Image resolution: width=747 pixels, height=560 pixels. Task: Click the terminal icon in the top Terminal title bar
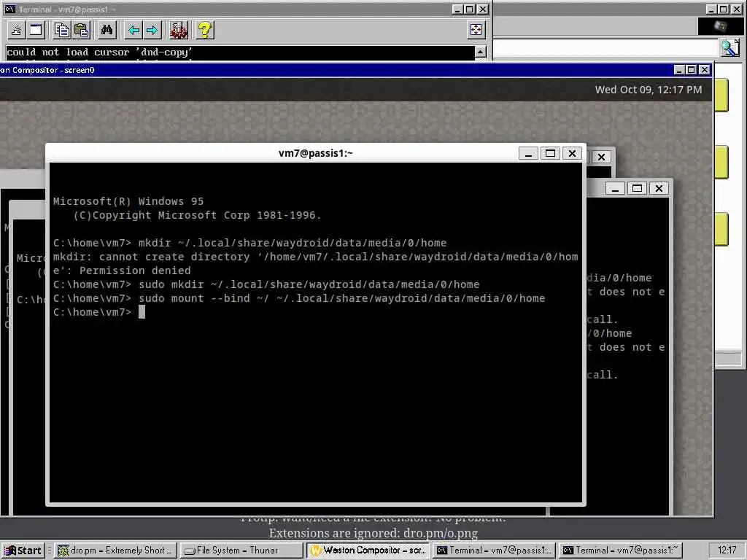pyautogui.click(x=9, y=9)
